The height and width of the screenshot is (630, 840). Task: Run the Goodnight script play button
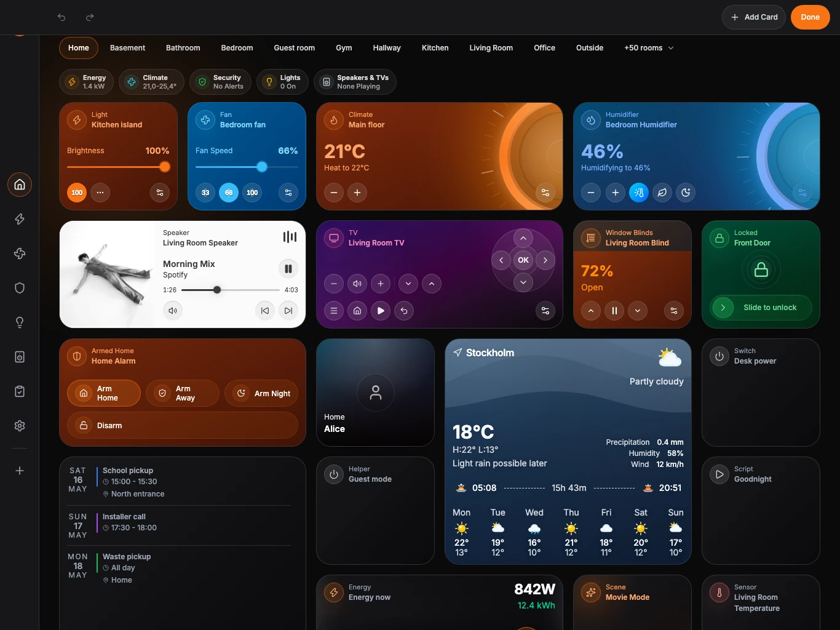coord(719,474)
